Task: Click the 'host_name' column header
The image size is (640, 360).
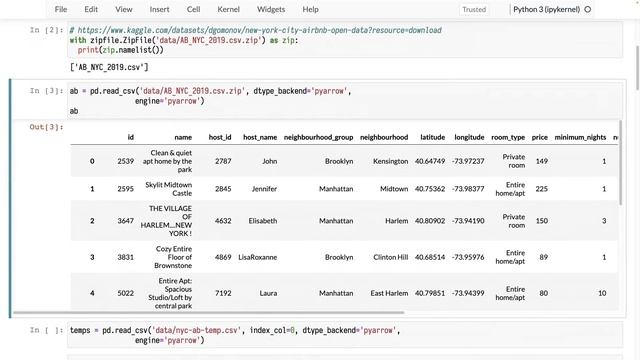Action: click(260, 138)
